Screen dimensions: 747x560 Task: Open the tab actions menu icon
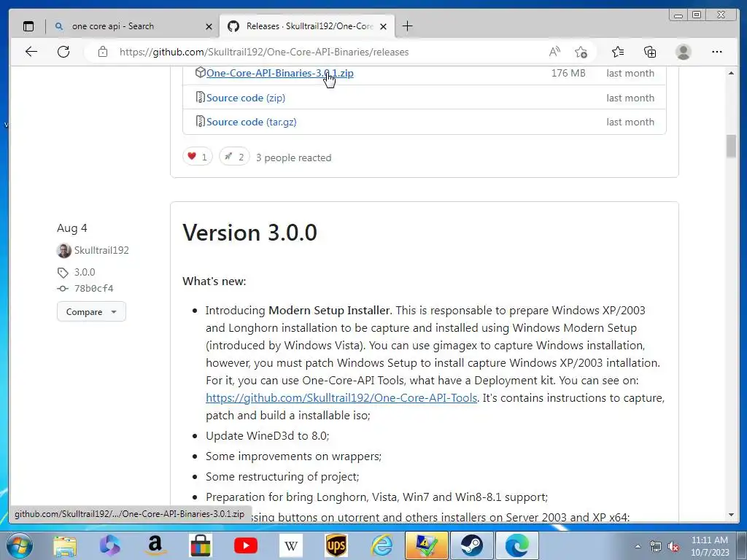(28, 26)
